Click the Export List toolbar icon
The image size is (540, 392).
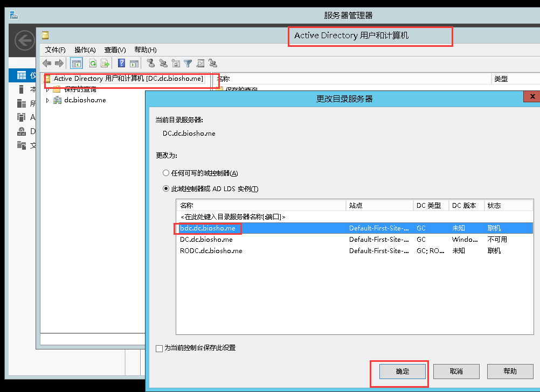(105, 64)
